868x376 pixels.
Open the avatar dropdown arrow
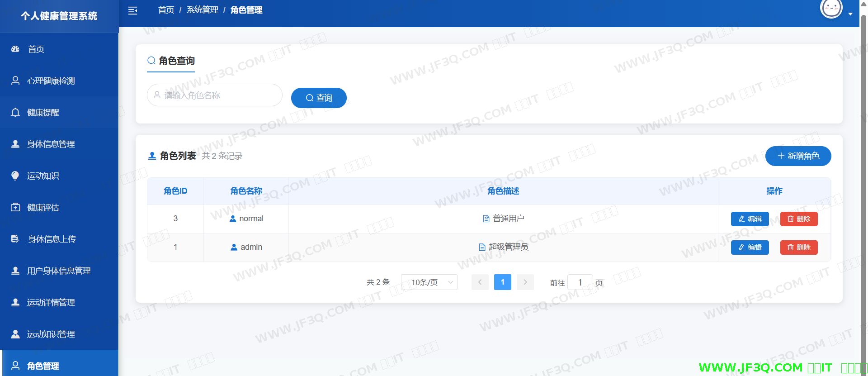(x=850, y=14)
